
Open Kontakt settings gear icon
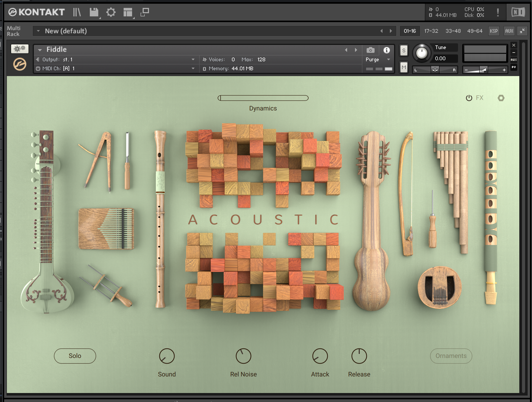[x=111, y=12]
